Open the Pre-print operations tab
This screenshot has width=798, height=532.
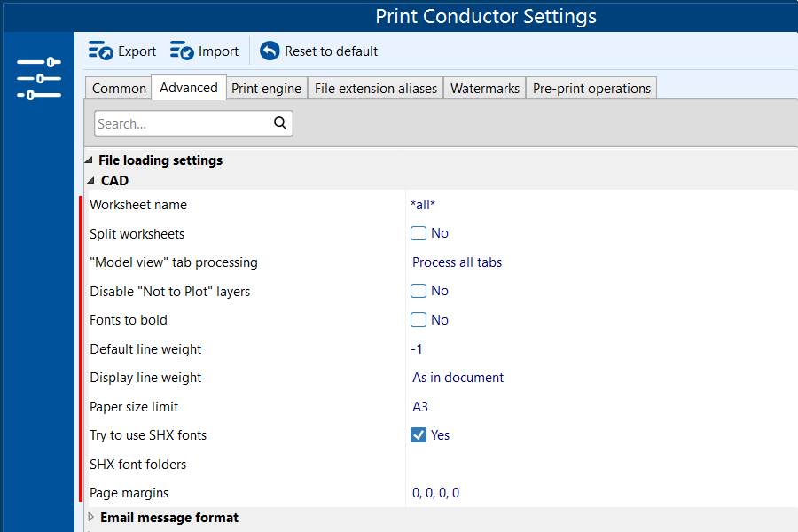591,88
